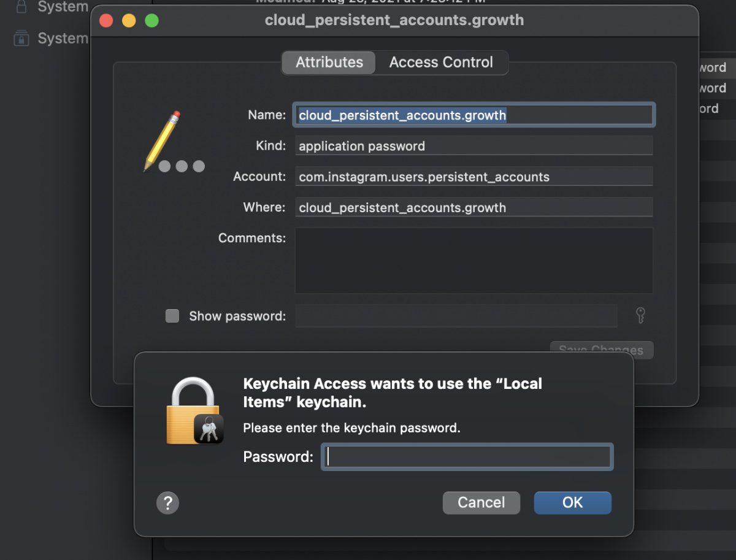Minimize the window using the yellow button

click(129, 20)
